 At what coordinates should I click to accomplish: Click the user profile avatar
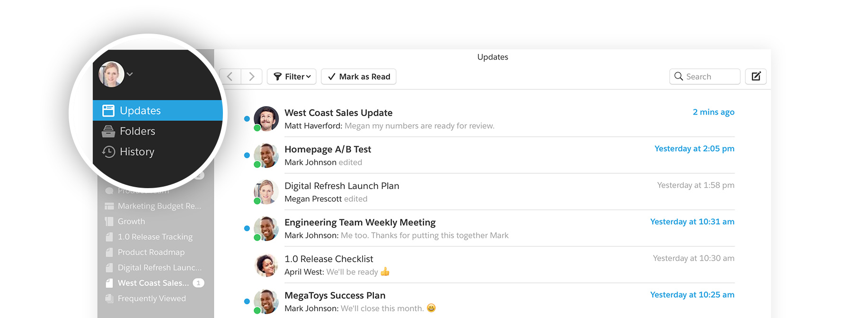(x=111, y=74)
